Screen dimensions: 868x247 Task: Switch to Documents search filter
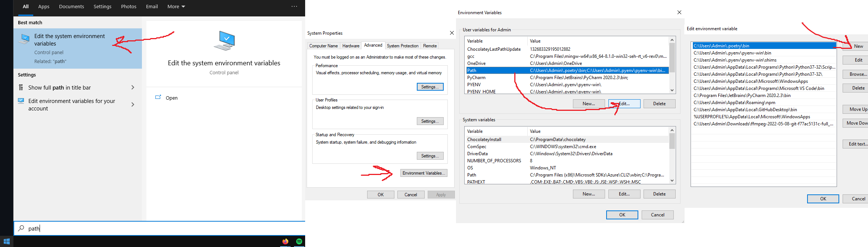pos(71,6)
